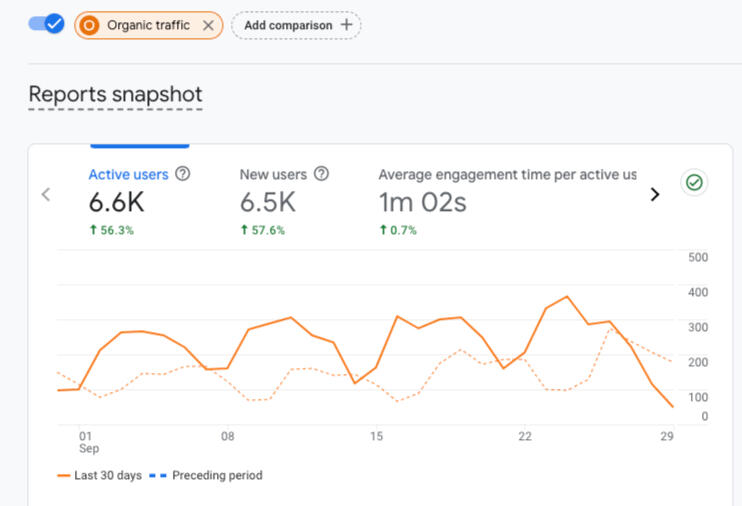
Task: Click the green checkmark data quality icon
Action: (693, 183)
